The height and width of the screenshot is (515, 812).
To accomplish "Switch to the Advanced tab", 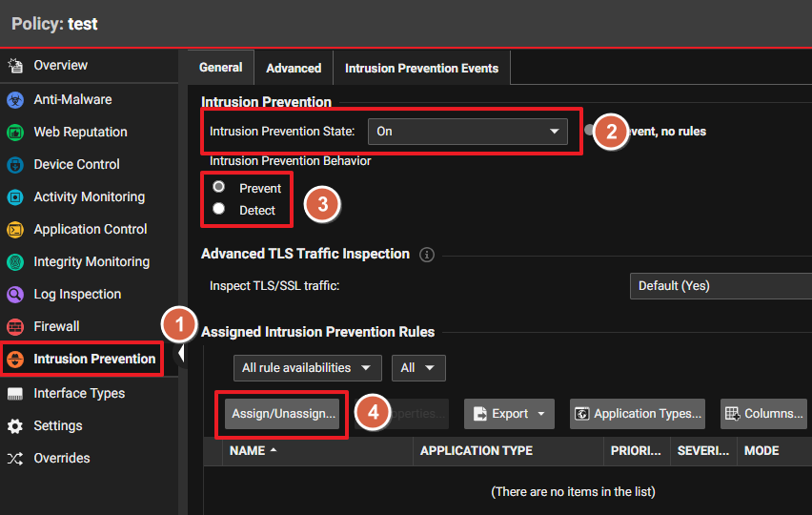I will click(x=294, y=69).
